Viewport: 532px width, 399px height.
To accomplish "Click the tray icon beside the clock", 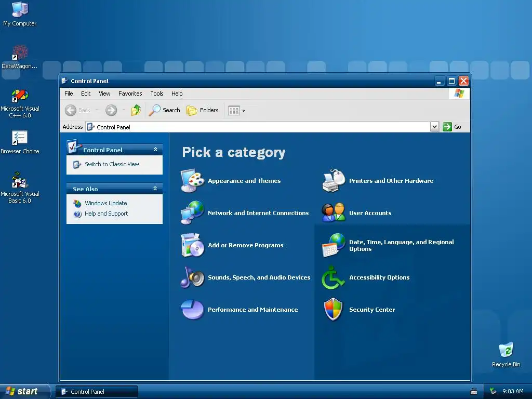I will 494,392.
